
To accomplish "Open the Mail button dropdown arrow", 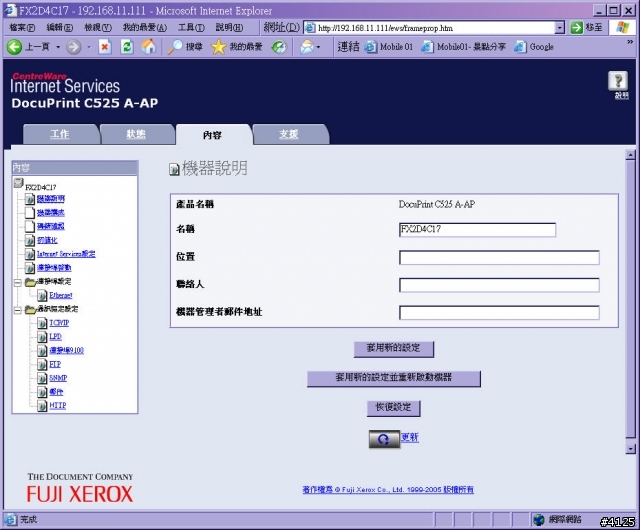I will (318, 47).
